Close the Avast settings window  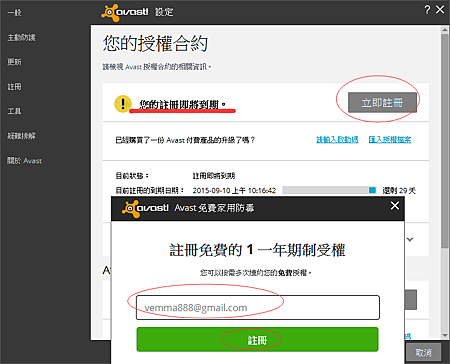(440, 10)
